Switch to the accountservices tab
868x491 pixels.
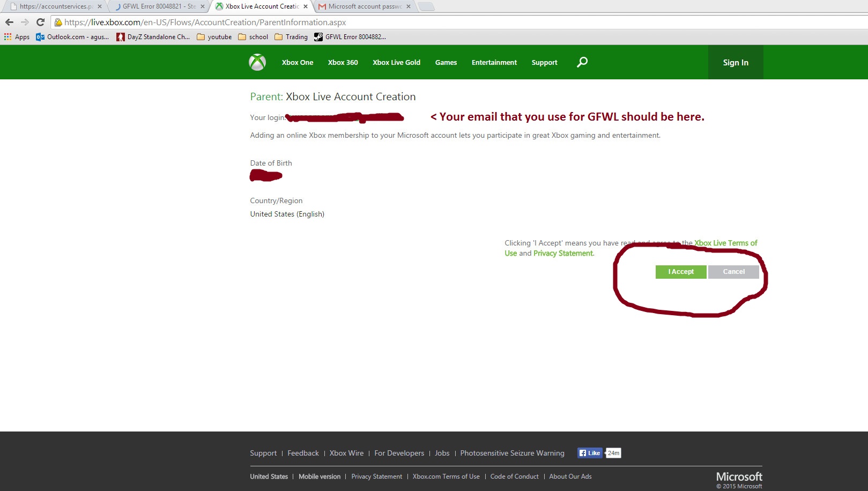coord(56,6)
